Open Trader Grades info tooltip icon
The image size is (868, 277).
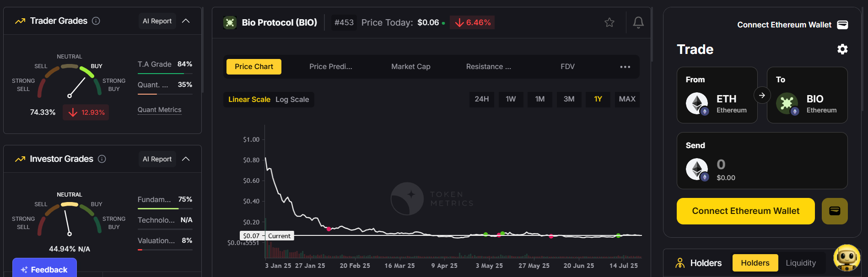(x=96, y=21)
